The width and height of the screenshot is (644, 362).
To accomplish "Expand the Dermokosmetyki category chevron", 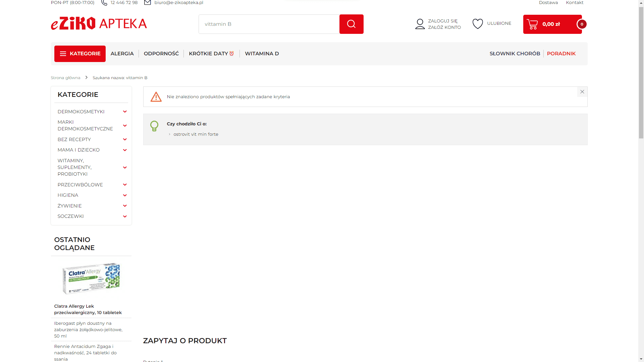I will (125, 112).
